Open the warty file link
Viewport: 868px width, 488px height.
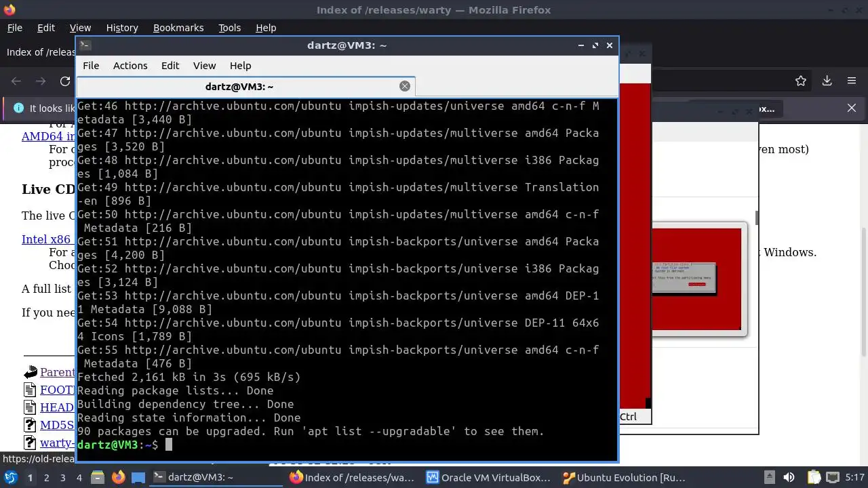point(58,443)
